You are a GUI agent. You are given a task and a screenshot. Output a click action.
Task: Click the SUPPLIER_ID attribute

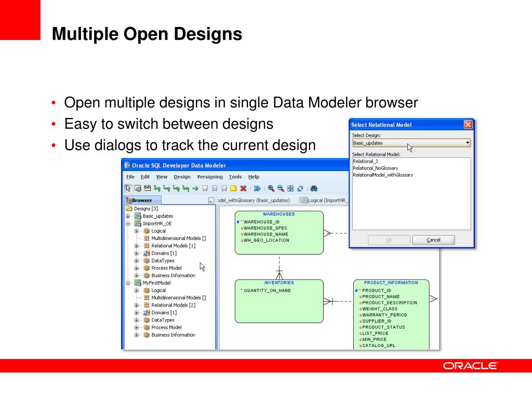(377, 321)
